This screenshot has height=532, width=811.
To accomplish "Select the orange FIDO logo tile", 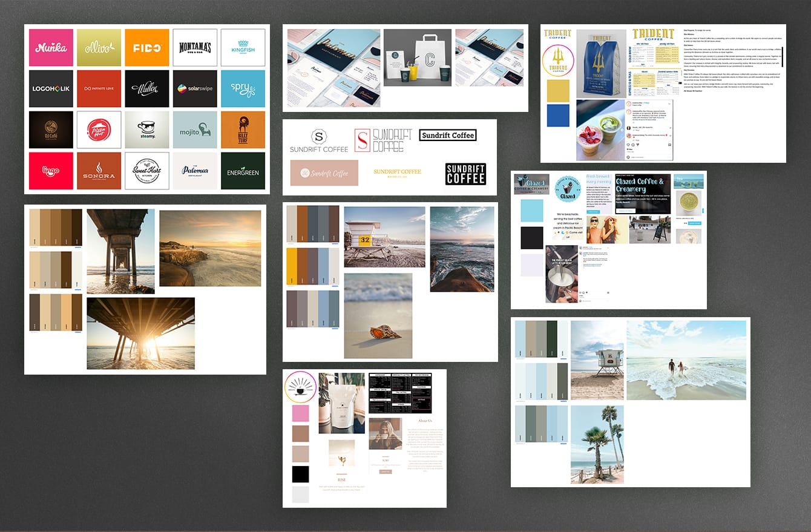I will pos(147,48).
